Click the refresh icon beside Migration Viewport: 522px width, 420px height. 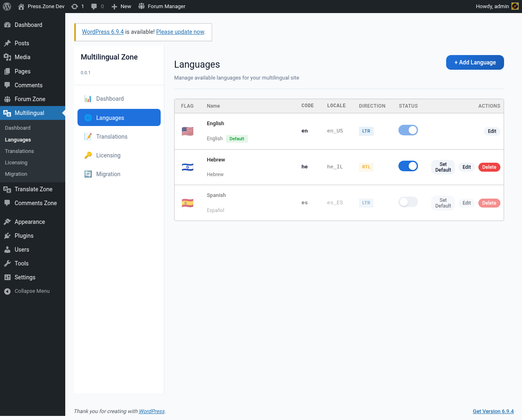tap(88, 174)
